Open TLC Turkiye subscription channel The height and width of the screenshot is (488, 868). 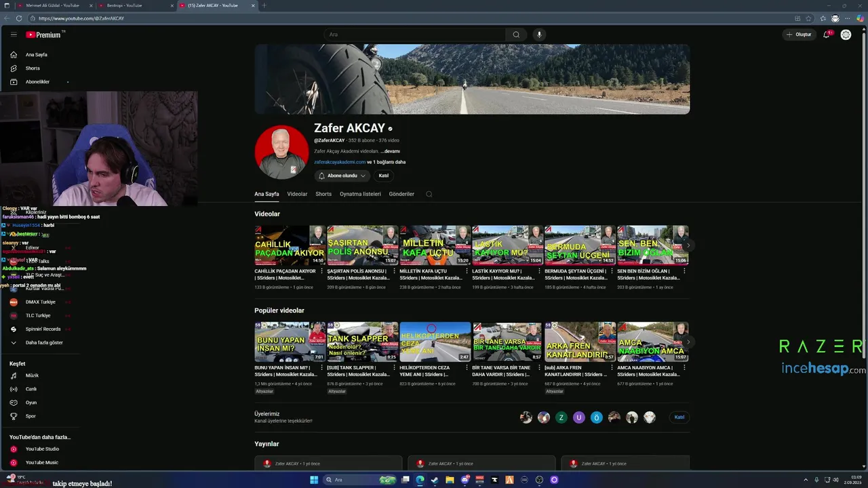(38, 316)
